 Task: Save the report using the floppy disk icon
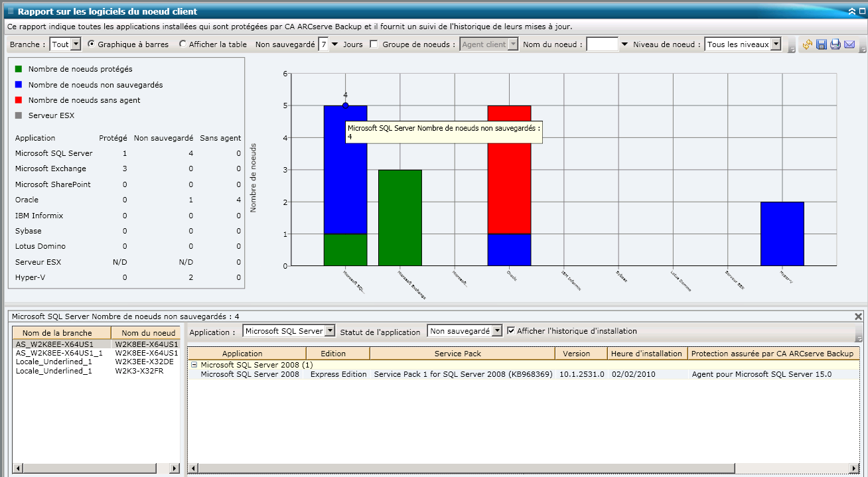(821, 44)
